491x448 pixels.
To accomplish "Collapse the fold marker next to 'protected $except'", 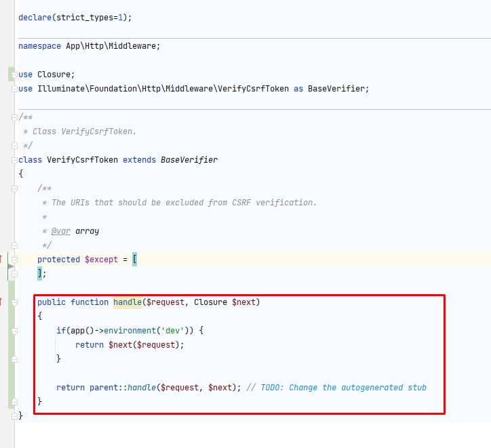I will click(14, 260).
